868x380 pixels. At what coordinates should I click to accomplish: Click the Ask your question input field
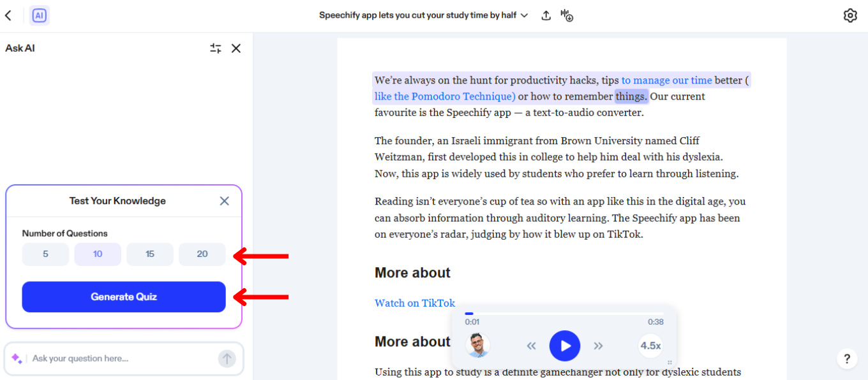pos(115,358)
